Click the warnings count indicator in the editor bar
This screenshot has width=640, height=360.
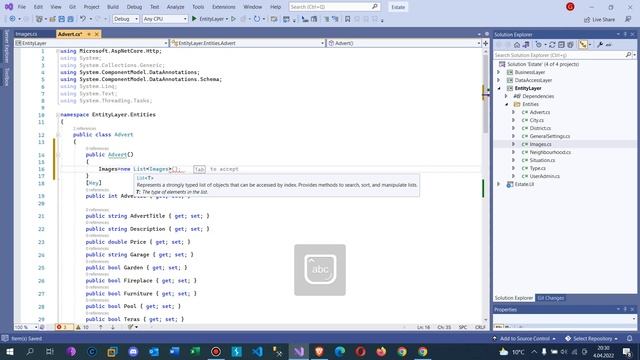click(x=83, y=327)
